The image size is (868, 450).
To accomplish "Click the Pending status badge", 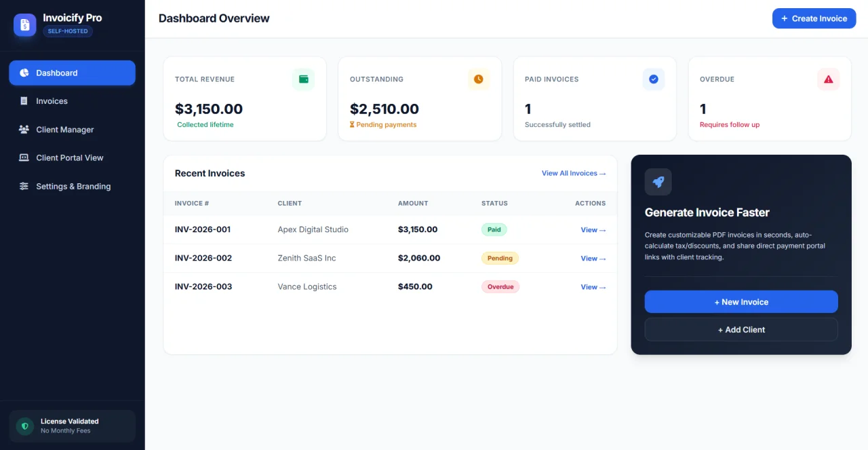I will tap(500, 258).
